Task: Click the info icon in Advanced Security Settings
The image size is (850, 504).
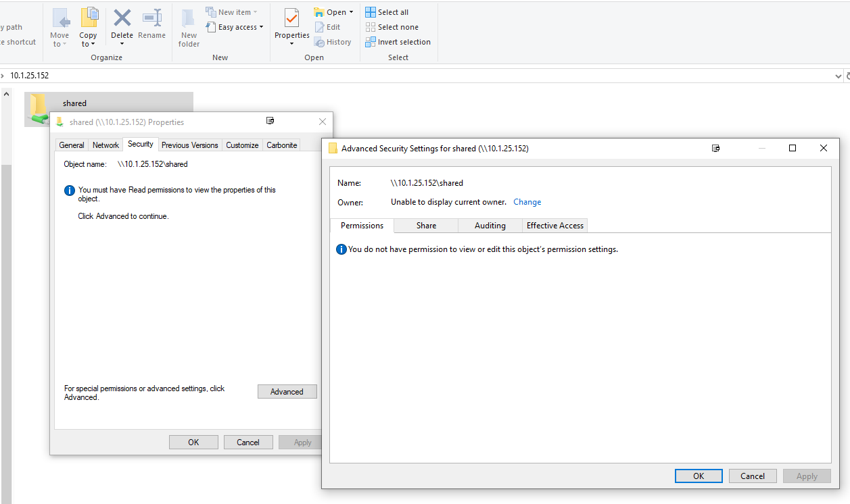Action: pyautogui.click(x=341, y=250)
